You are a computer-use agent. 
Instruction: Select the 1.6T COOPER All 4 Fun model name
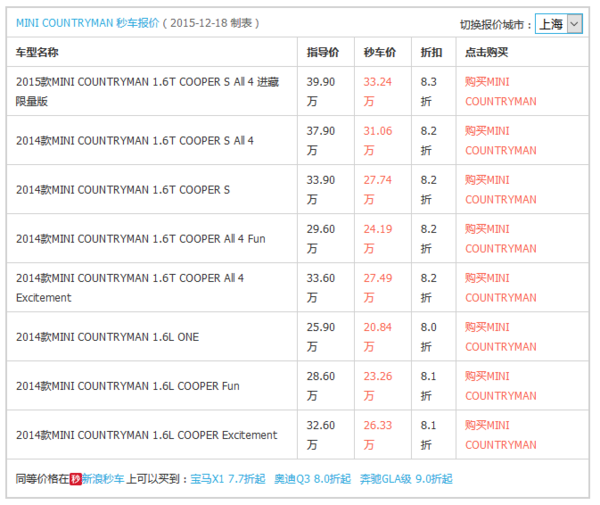tap(140, 239)
